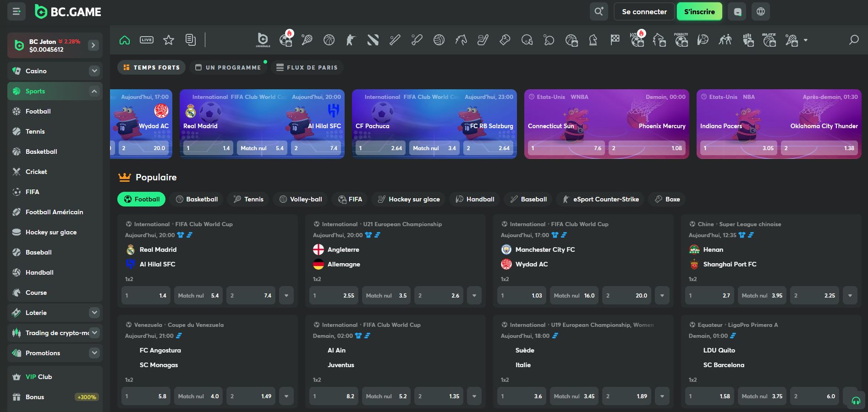The image size is (868, 412).
Task: Select eSport Counter-Strike filter chip
Action: [600, 199]
